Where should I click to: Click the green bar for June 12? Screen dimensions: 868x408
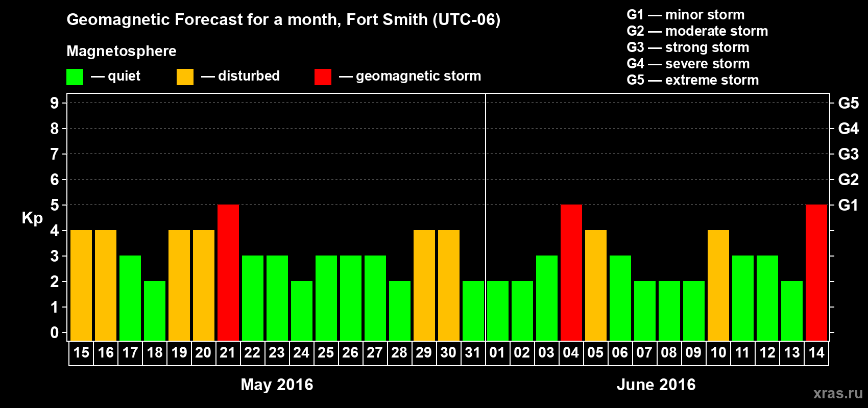pos(767,298)
